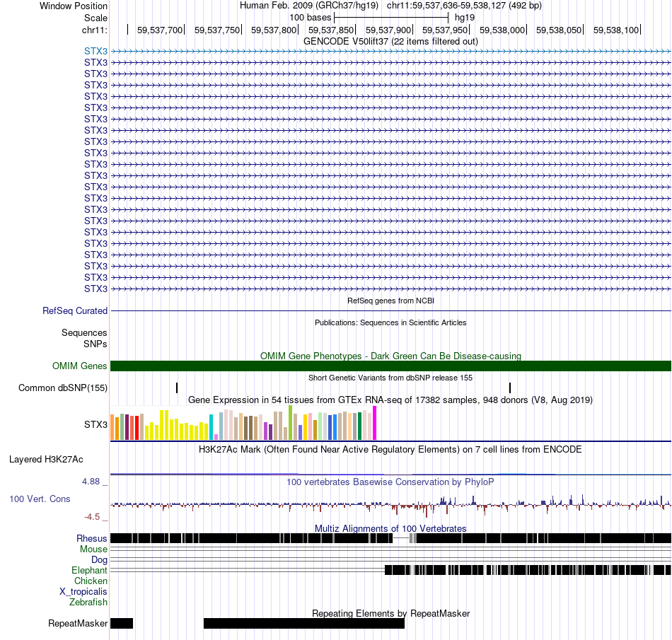Click the cyan bar in the GTEx chart

click(211, 427)
